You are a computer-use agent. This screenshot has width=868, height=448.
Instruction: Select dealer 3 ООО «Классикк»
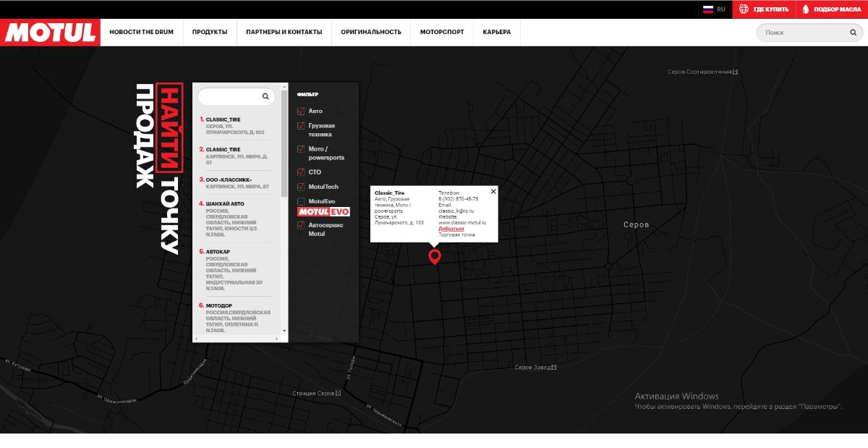(235, 182)
